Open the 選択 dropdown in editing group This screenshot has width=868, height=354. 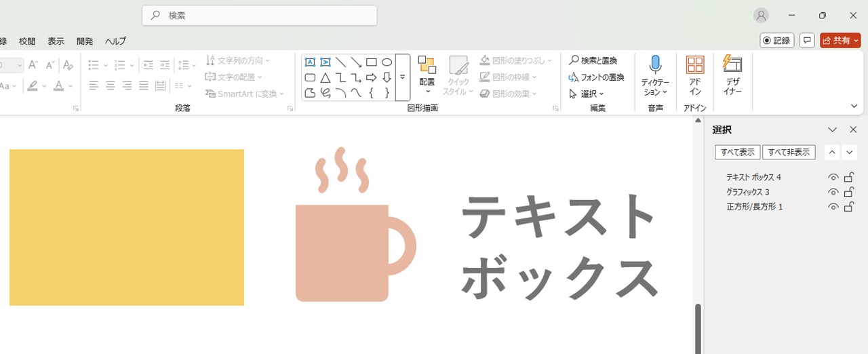[587, 94]
